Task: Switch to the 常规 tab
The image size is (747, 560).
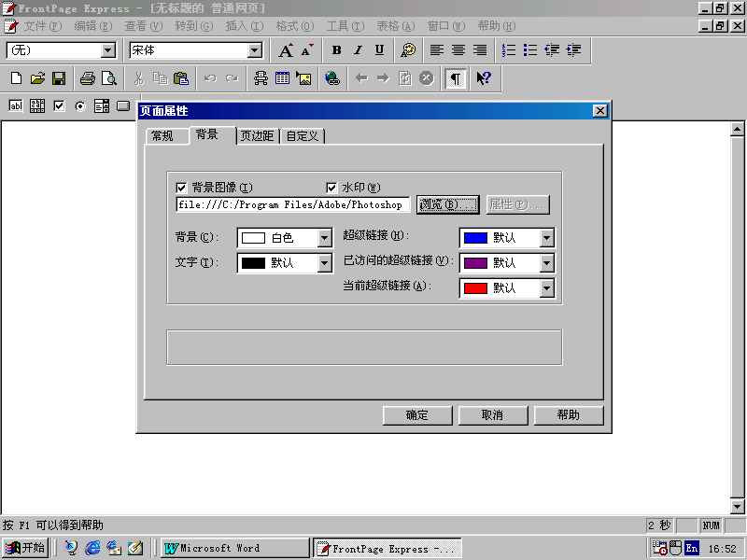Action: tap(162, 136)
